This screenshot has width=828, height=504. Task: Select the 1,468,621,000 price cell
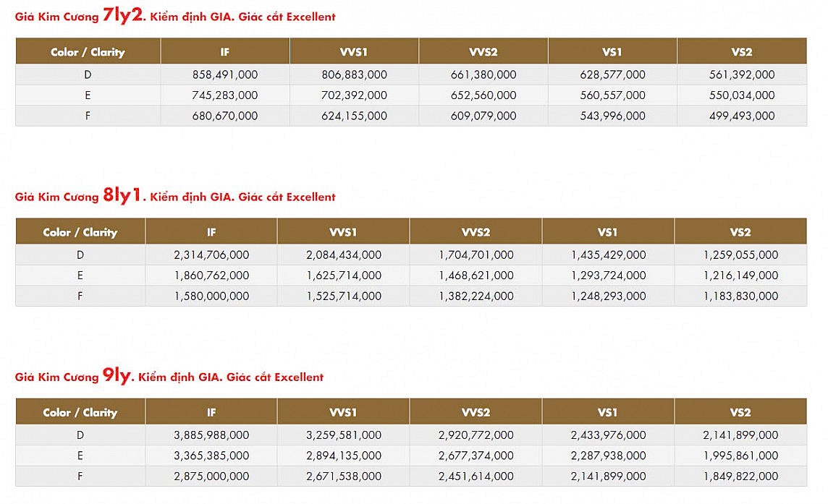(476, 276)
